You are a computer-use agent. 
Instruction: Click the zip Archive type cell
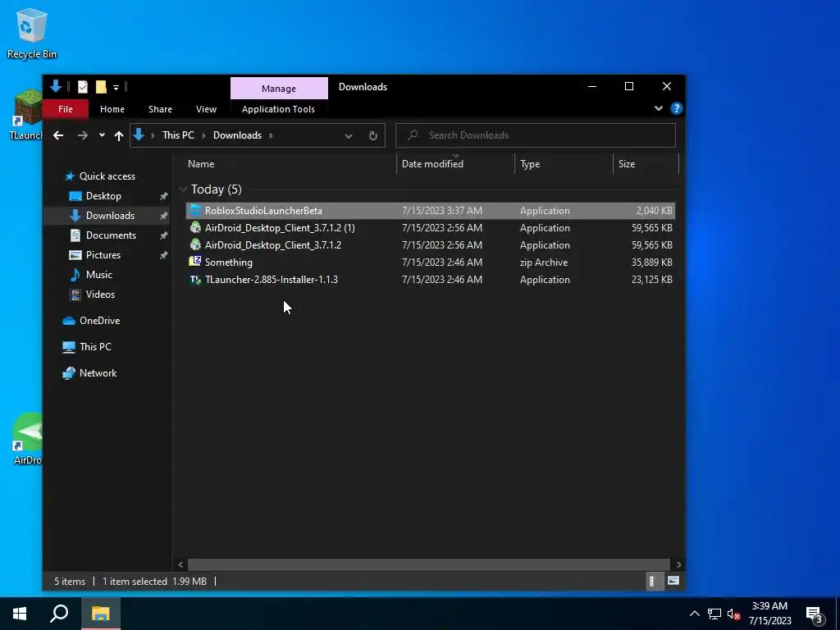[544, 262]
